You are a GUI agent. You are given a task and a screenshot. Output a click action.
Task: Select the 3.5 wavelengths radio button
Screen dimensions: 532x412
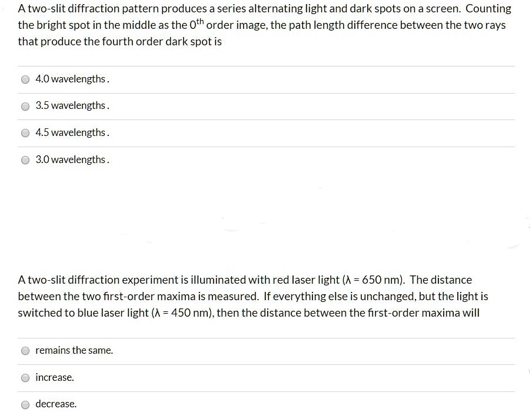tap(25, 106)
